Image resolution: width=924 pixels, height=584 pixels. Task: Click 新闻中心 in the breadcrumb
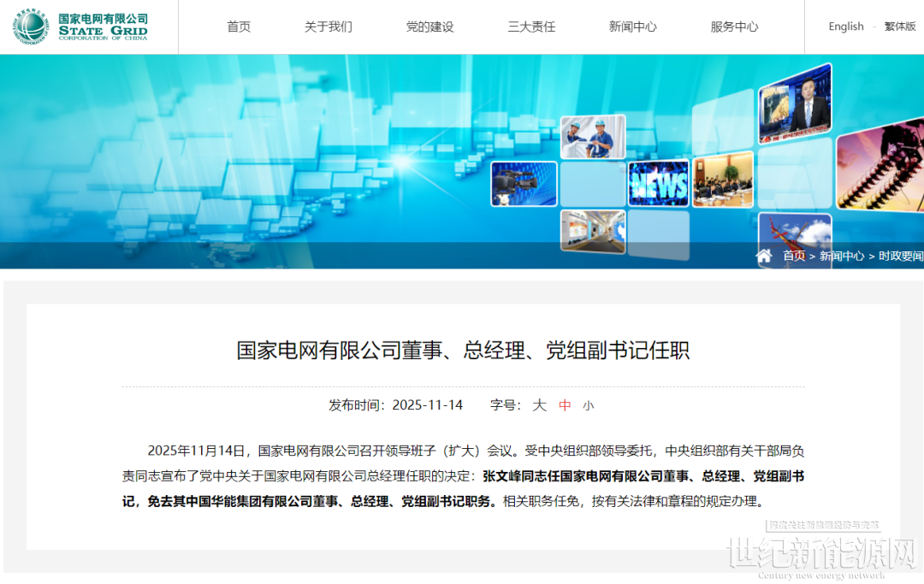coord(841,256)
